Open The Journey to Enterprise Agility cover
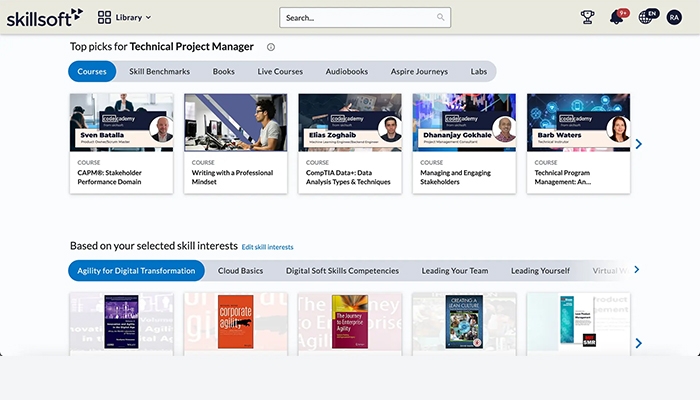Image resolution: width=700 pixels, height=400 pixels. (350, 322)
